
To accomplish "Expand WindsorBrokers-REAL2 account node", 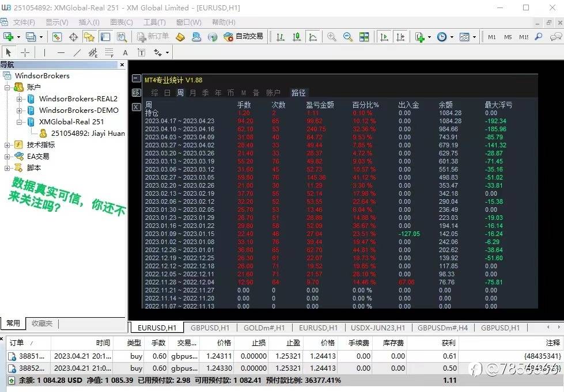I will [x=19, y=99].
